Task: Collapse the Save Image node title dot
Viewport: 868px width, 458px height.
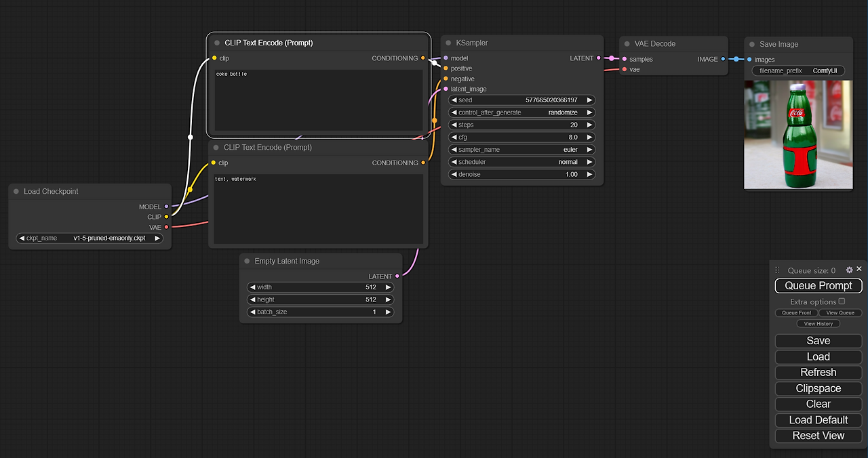Action: pos(751,44)
